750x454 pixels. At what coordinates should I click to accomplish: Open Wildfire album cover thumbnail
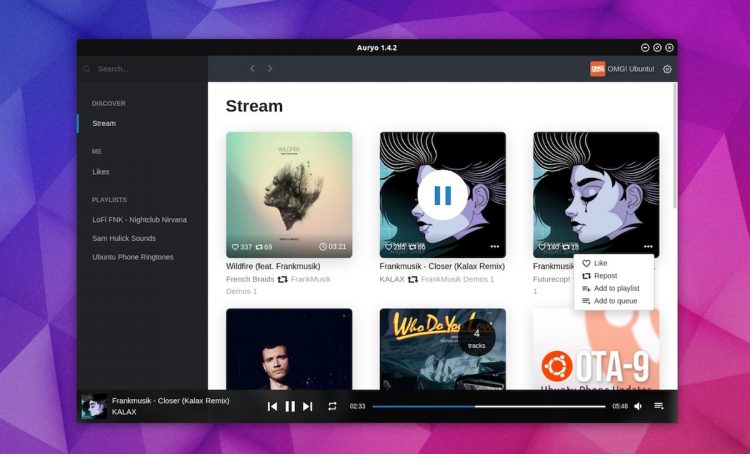pos(289,195)
